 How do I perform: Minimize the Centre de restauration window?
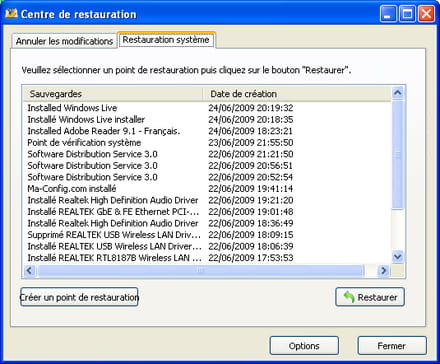point(388,14)
